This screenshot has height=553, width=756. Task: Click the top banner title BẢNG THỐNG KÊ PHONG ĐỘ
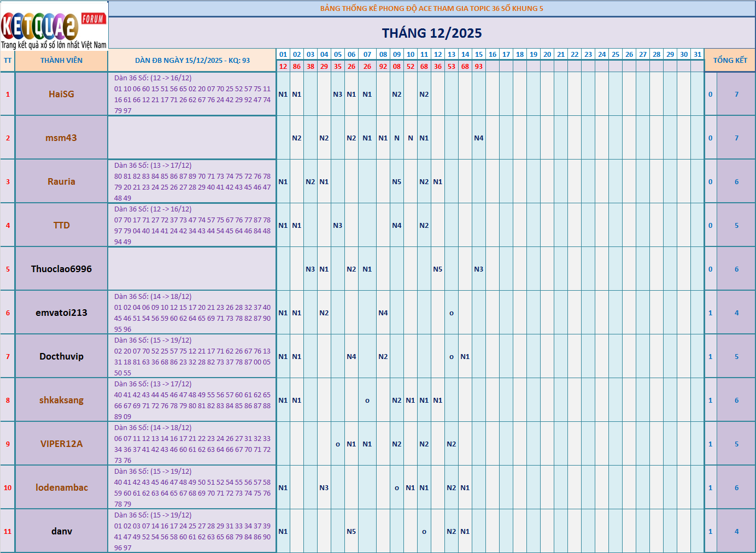coord(431,9)
